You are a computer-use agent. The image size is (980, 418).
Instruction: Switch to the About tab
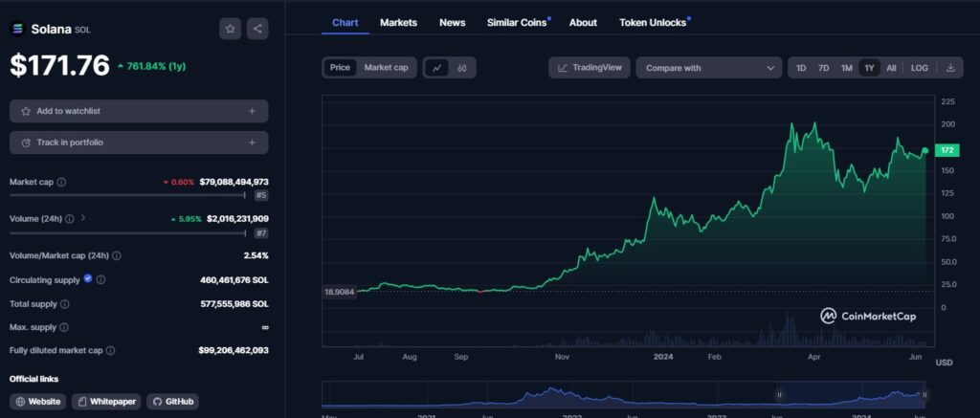[583, 23]
